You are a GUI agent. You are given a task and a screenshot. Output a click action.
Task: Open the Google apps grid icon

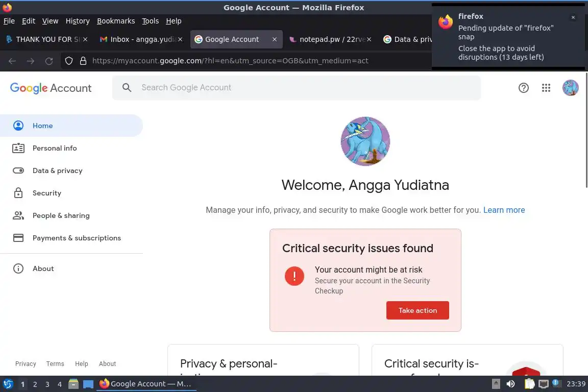(546, 88)
